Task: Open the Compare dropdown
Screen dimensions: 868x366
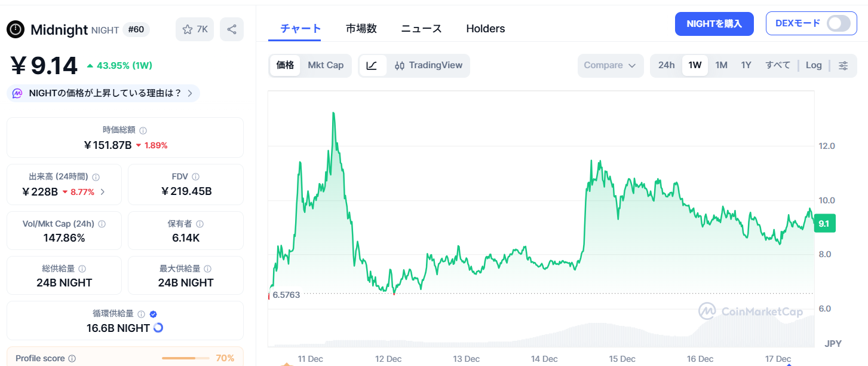Action: click(x=610, y=66)
